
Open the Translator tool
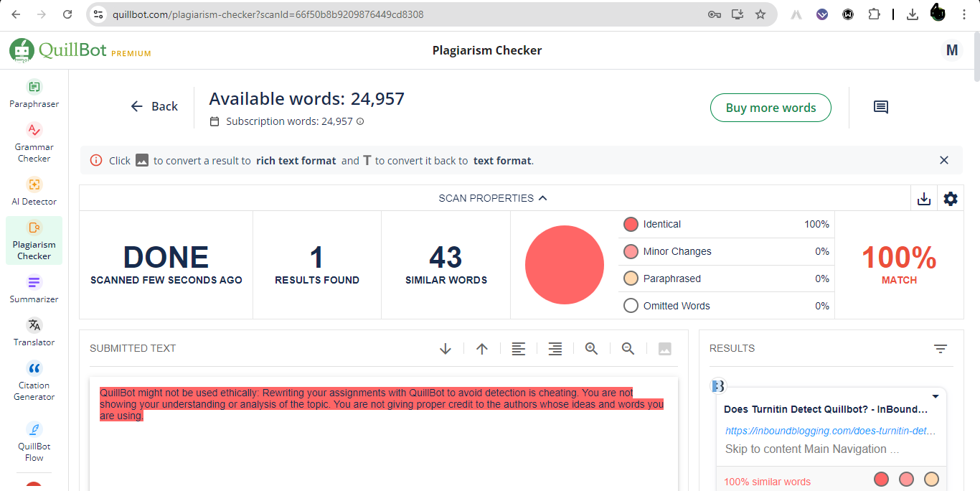point(34,332)
